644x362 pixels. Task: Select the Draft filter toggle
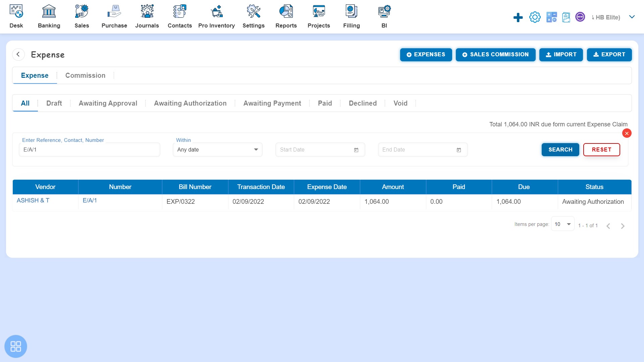coord(54,103)
